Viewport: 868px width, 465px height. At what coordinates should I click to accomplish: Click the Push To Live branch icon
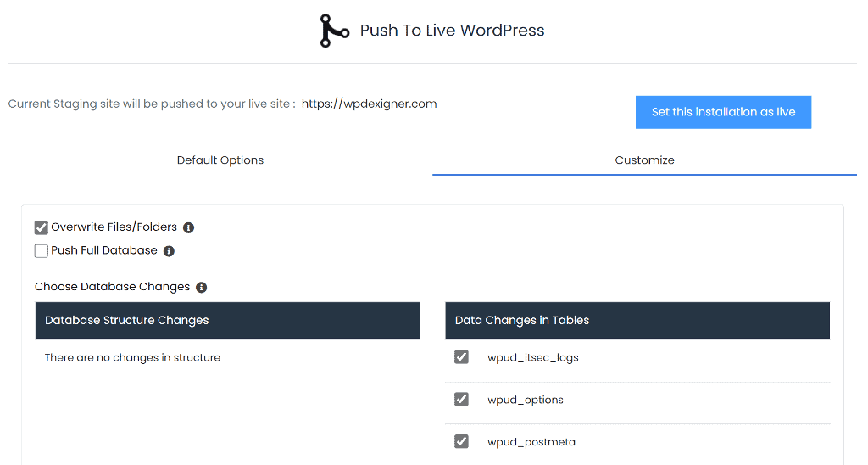tap(334, 31)
